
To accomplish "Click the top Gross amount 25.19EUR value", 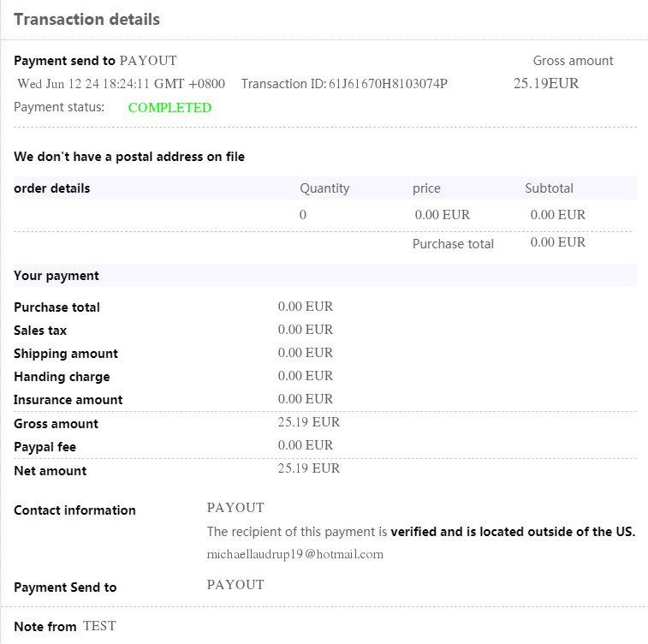I will point(546,84).
